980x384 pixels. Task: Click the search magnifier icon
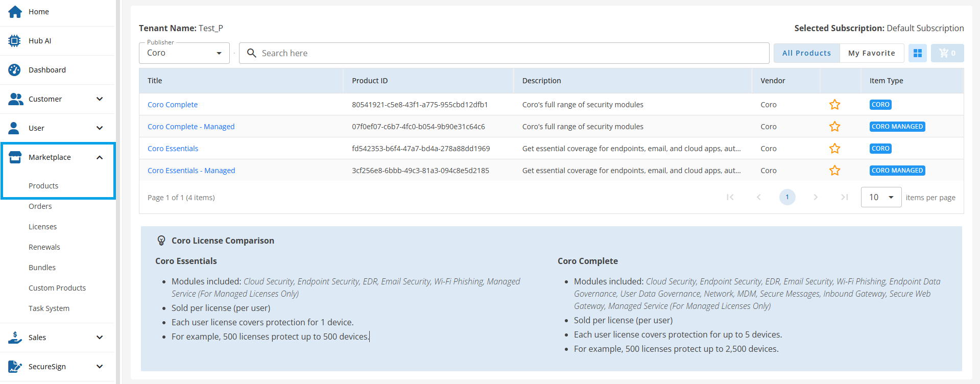coord(252,53)
